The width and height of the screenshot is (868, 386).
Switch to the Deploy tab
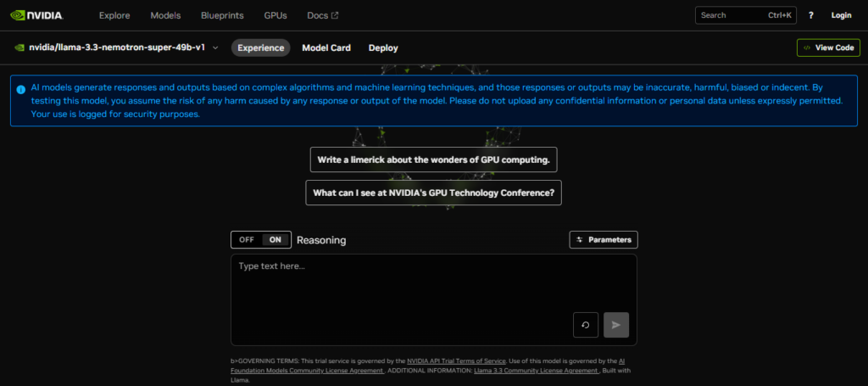click(x=383, y=48)
